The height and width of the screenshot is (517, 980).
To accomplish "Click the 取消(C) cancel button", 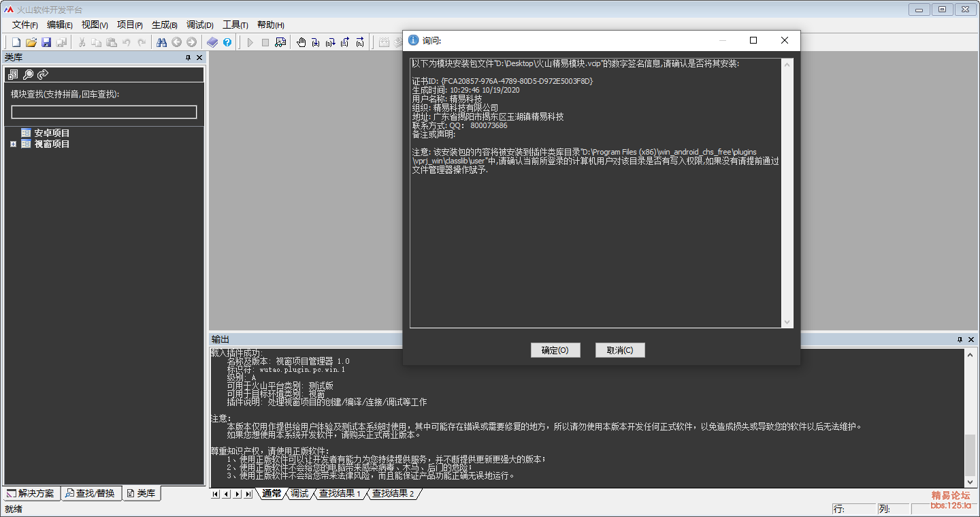I will (x=620, y=350).
